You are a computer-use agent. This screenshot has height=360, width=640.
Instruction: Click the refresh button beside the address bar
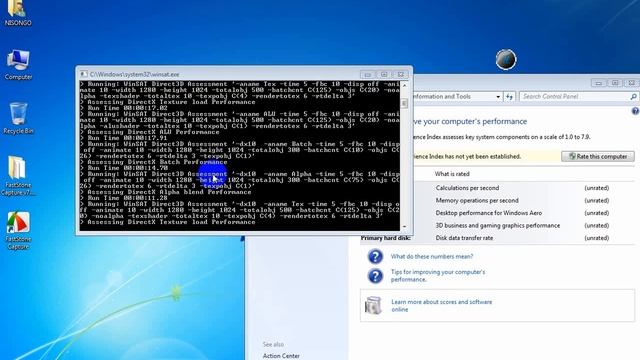coord(509,97)
